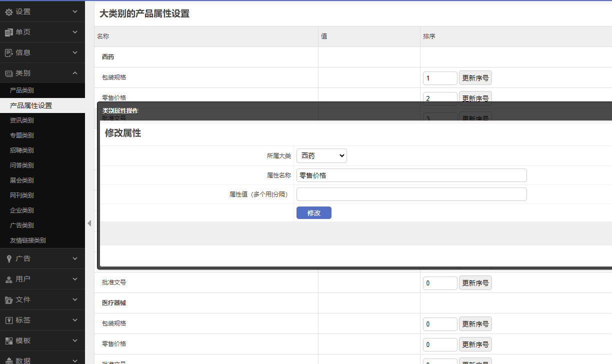
Task: Click the 广告 location pin icon
Action: (8, 258)
